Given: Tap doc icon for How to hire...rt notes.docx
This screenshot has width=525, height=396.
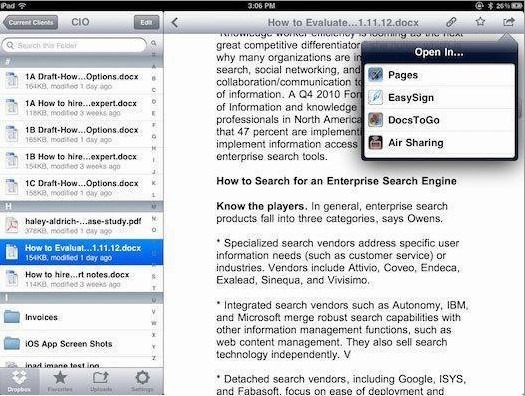Looking at the screenshot, I should click(x=12, y=279).
